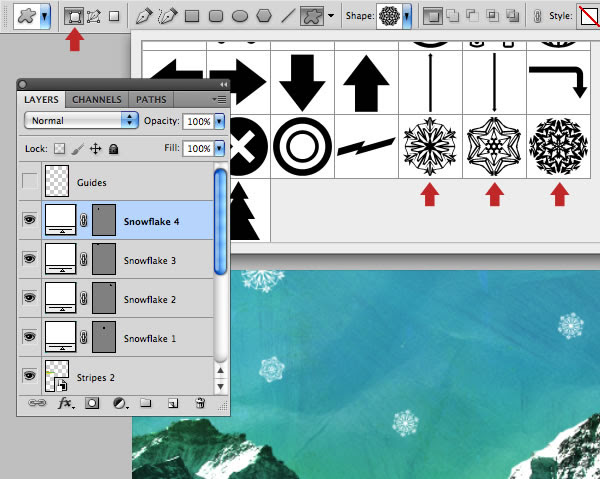Image resolution: width=600 pixels, height=479 pixels.
Task: Select the Layers tab
Action: 41,99
